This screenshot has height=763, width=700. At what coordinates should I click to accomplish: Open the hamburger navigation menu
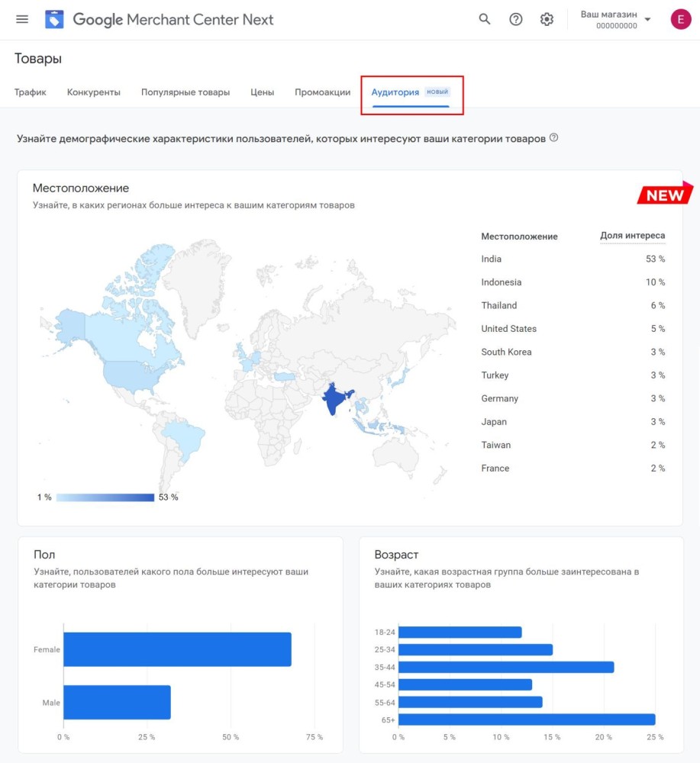(22, 19)
